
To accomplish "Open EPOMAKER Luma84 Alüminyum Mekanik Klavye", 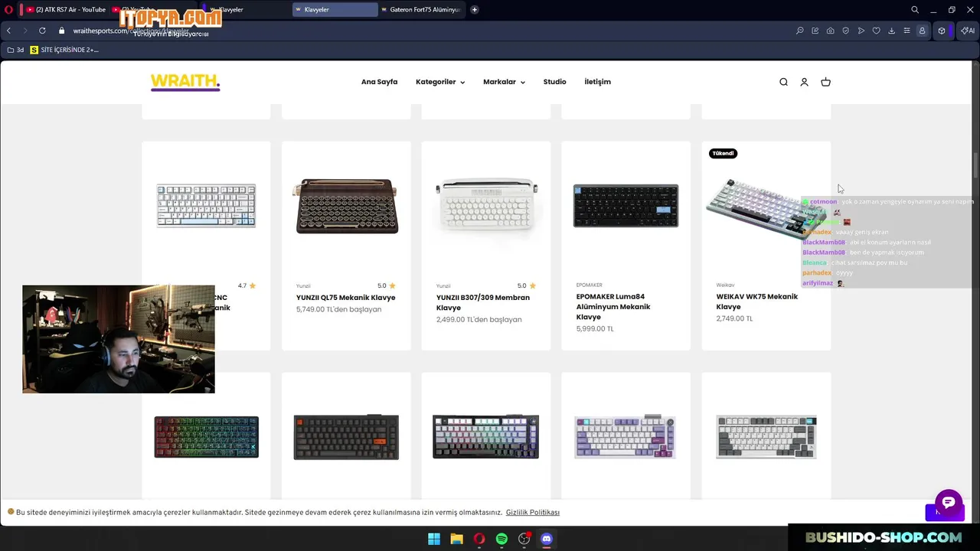I will point(613,307).
